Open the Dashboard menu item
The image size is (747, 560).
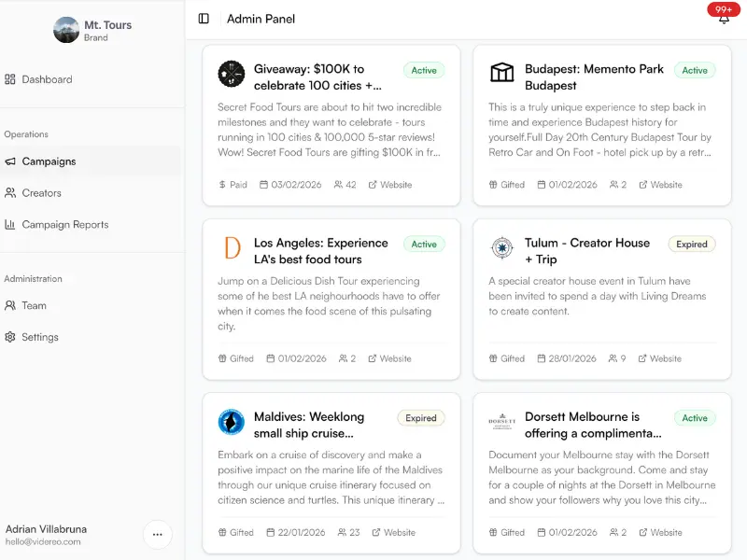point(47,79)
